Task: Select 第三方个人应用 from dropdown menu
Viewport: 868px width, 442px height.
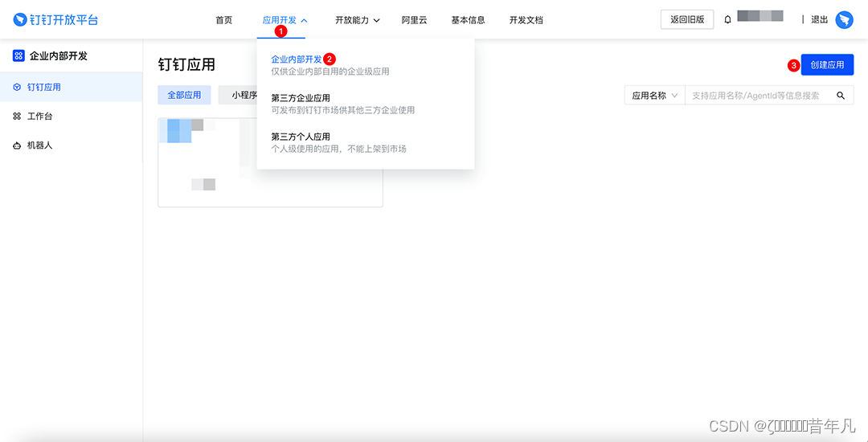Action: 301,137
